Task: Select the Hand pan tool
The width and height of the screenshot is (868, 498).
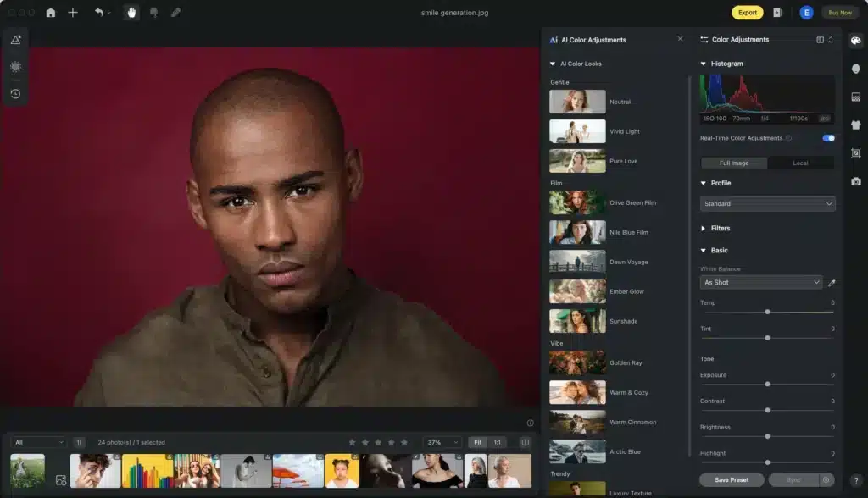Action: (131, 12)
